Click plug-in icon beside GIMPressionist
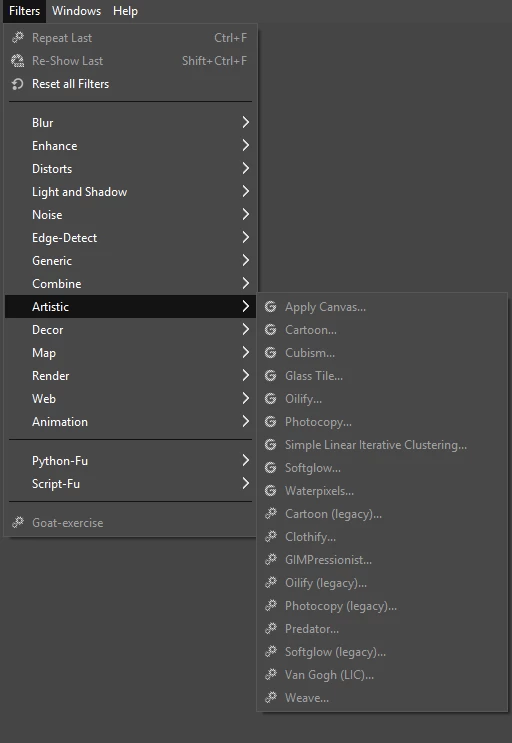This screenshot has height=743, width=512. [x=270, y=559]
